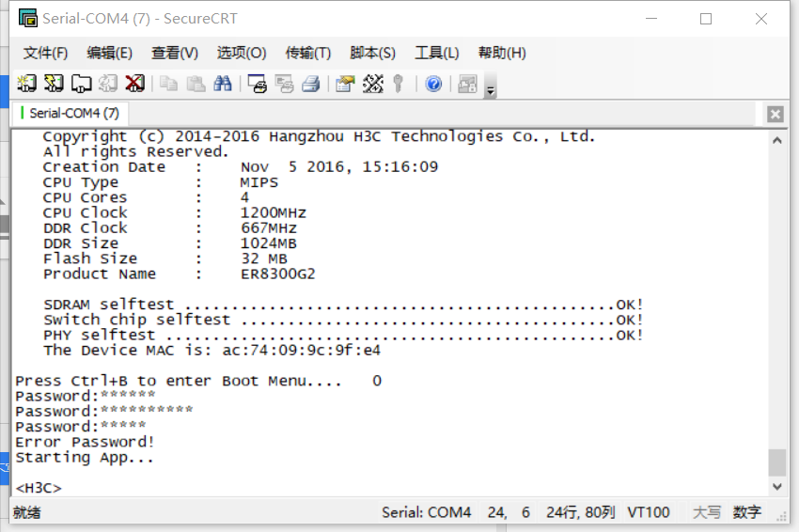Open Help with the blue question mark icon

coord(433,83)
